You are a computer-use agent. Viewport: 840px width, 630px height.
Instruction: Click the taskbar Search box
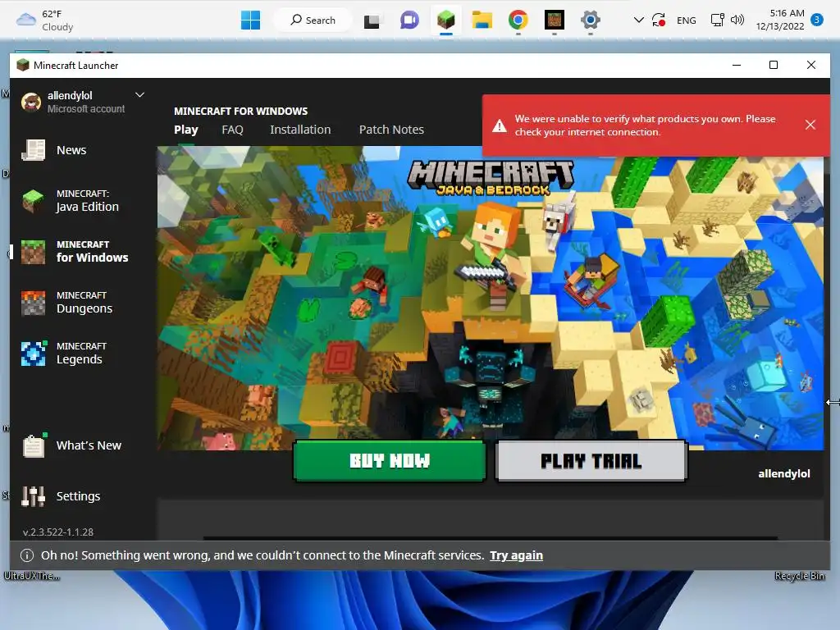313,21
